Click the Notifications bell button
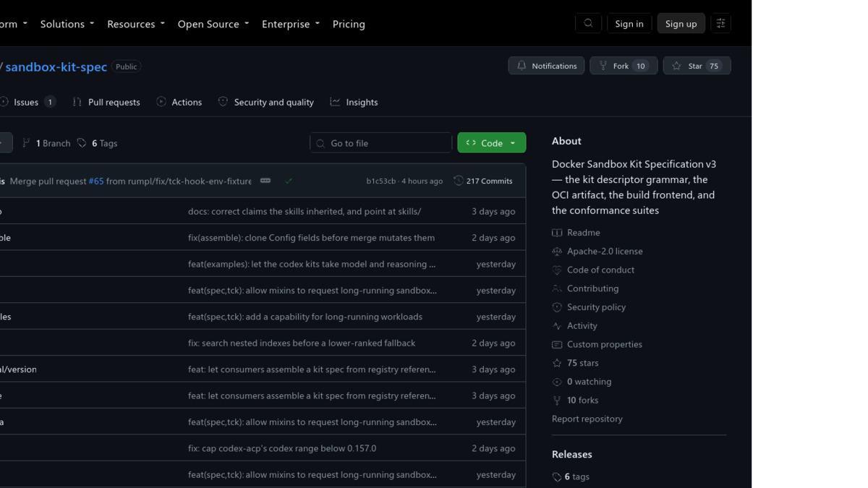Image resolution: width=868 pixels, height=488 pixels. pyautogui.click(x=546, y=66)
